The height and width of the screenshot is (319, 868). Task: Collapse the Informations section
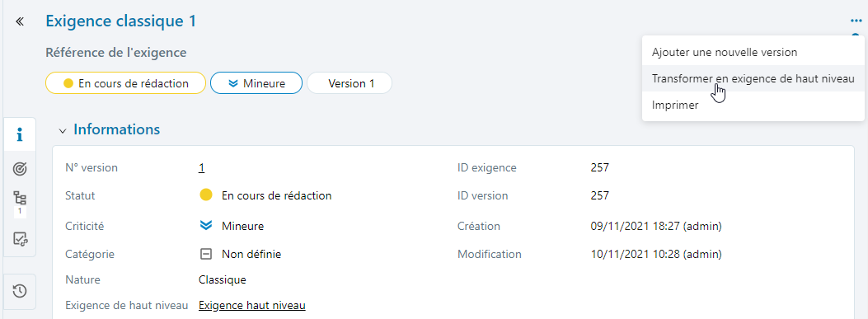point(63,131)
